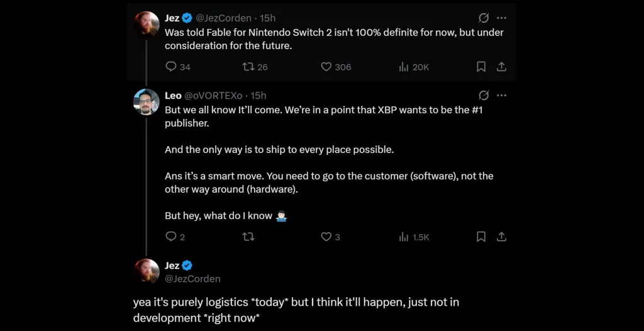644x331 pixels.
Task: Like Leo's tweet with 3 likes
Action: coord(326,237)
